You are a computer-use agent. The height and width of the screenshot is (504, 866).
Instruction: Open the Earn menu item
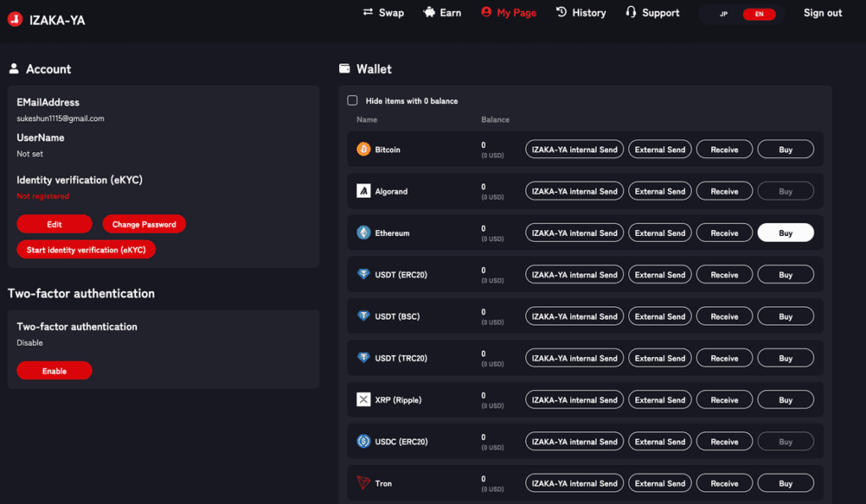click(x=441, y=12)
